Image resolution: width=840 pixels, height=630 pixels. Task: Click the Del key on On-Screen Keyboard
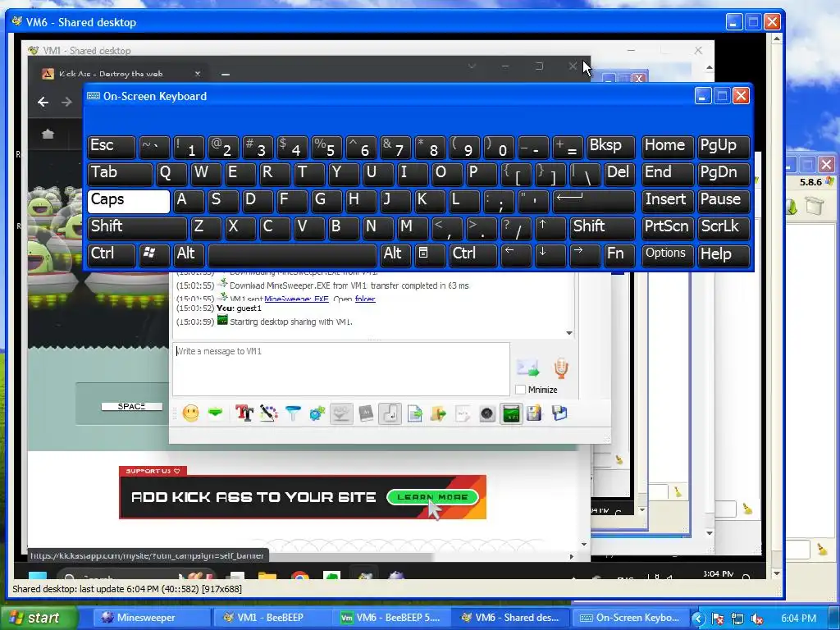point(619,174)
